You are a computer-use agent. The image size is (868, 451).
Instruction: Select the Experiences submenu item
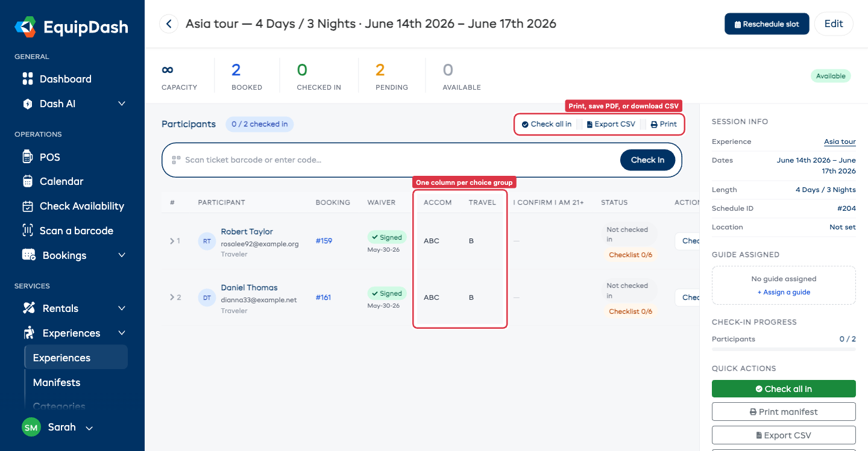pyautogui.click(x=76, y=358)
